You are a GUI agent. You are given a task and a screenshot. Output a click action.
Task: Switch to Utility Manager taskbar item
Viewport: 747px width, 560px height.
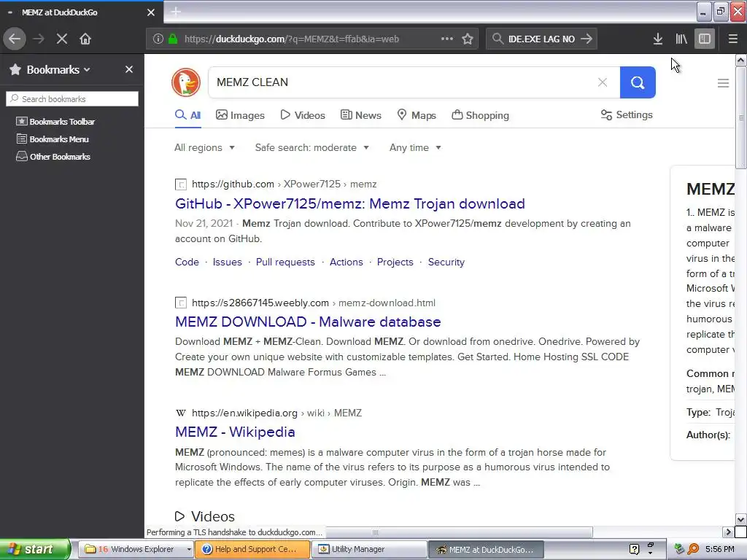coord(370,549)
